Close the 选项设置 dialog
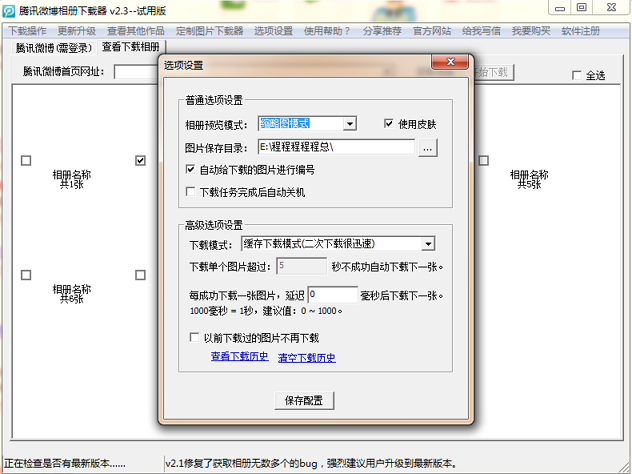 [x=450, y=62]
